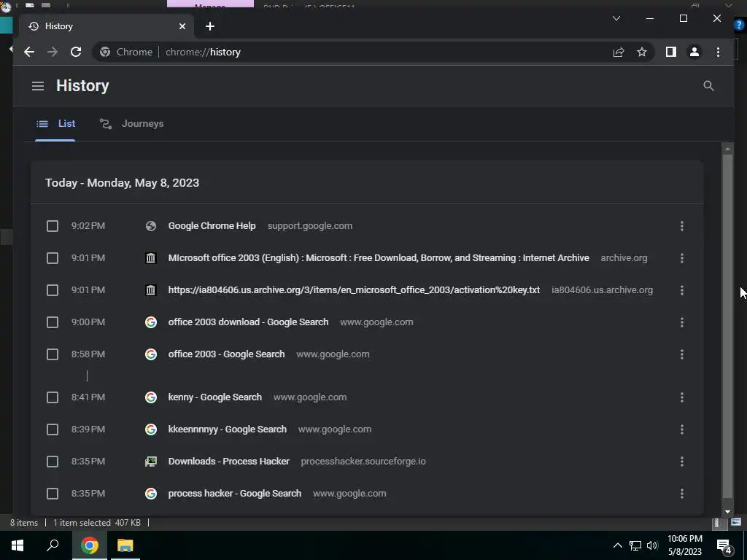Open the Explorer window help icon

[739, 24]
